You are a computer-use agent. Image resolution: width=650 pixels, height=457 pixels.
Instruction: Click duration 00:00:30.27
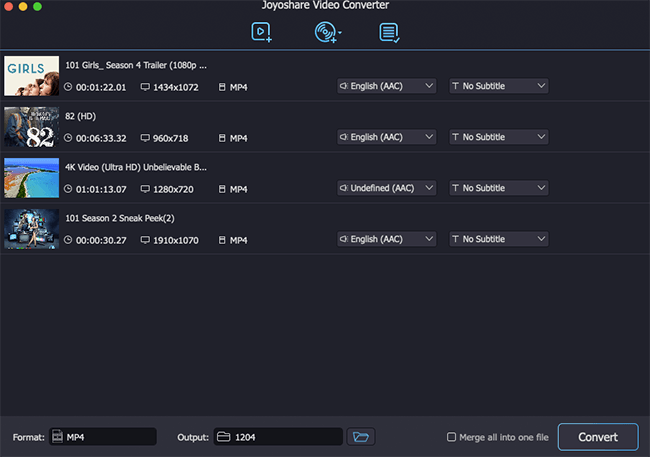point(101,241)
